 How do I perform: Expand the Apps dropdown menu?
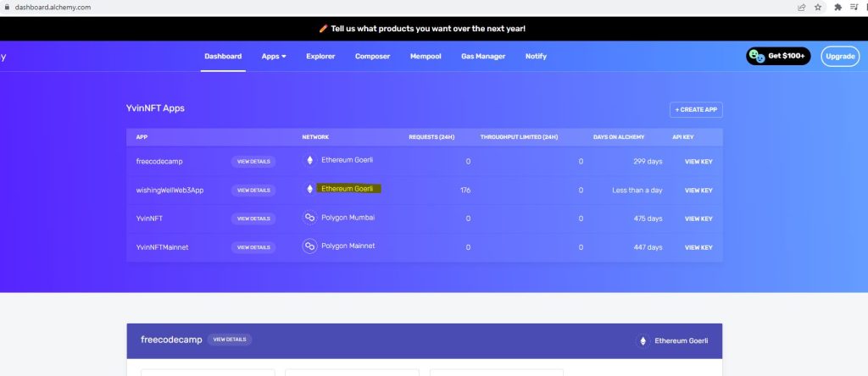click(274, 57)
